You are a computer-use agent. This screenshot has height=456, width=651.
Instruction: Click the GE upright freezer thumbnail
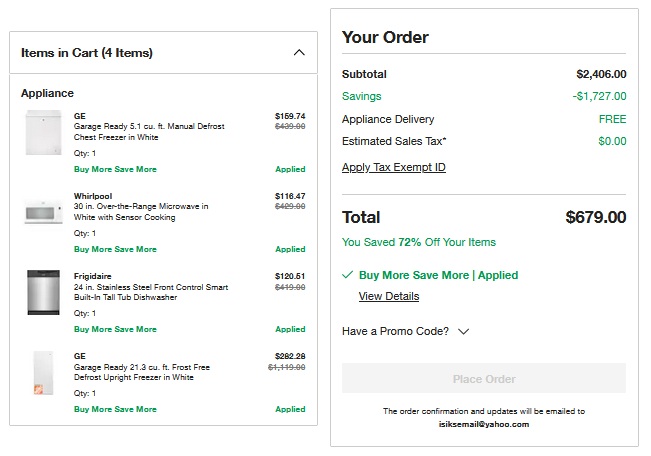tap(44, 372)
